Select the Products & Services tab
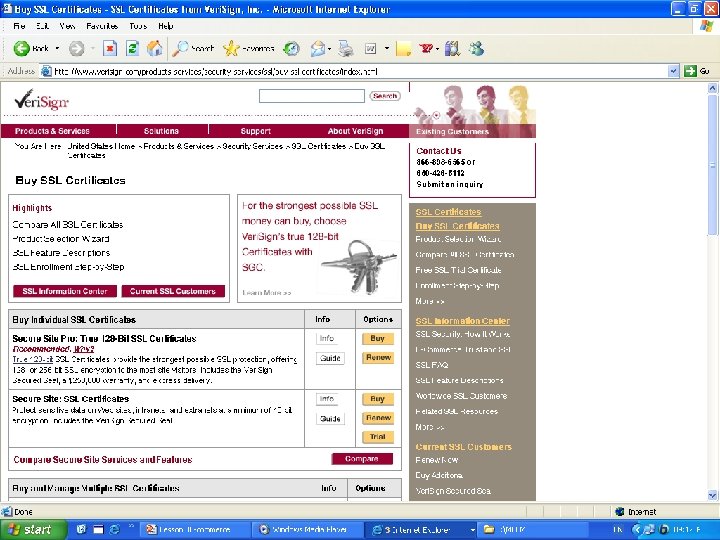 (x=52, y=131)
